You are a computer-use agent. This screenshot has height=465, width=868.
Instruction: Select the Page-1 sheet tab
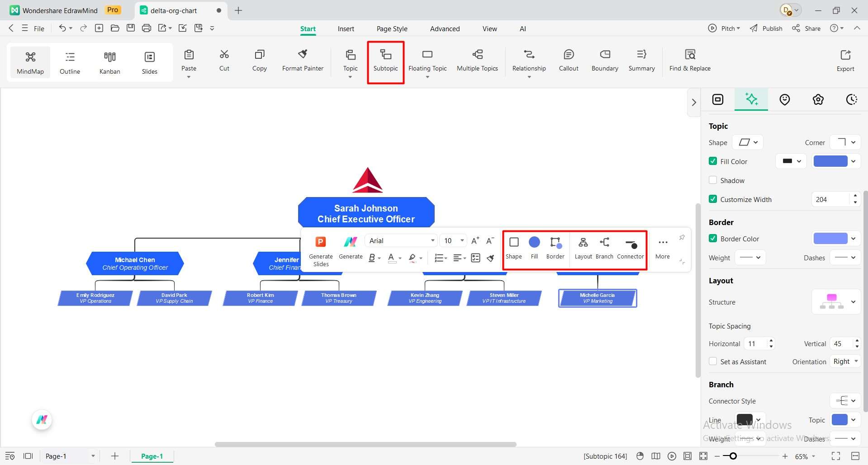tap(152, 456)
